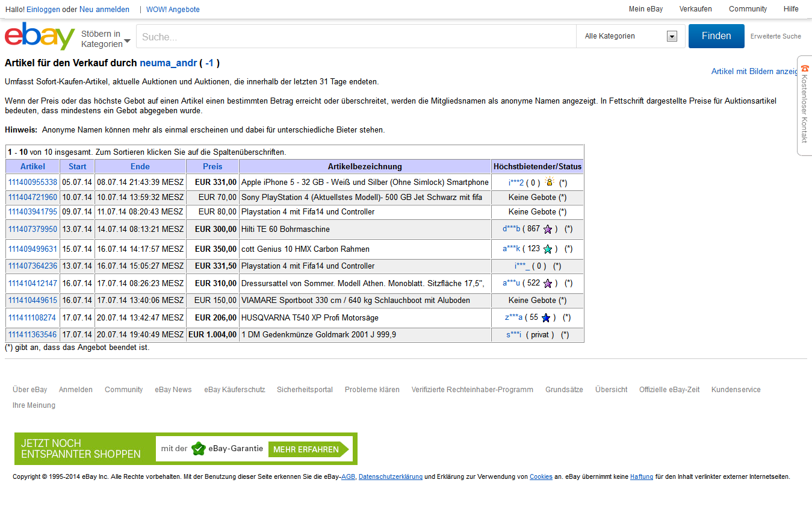
Task: Click eBay News footer link
Action: point(173,390)
